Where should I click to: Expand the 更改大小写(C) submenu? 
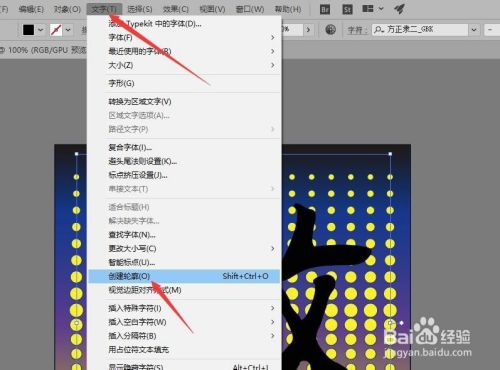pos(184,249)
